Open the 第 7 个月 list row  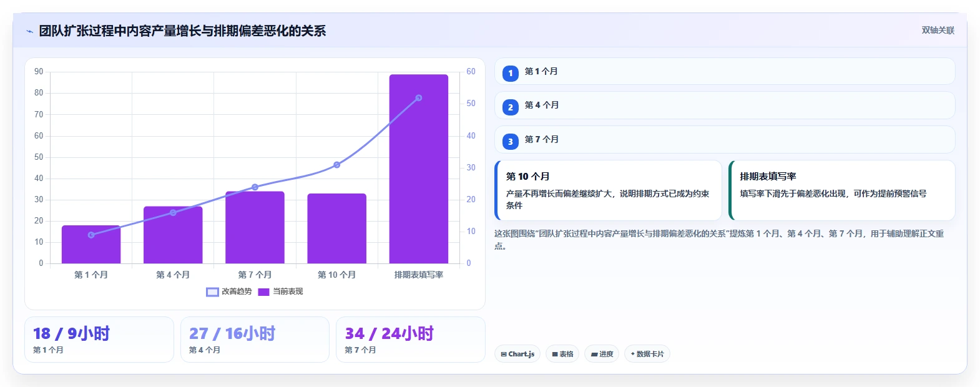(x=725, y=140)
